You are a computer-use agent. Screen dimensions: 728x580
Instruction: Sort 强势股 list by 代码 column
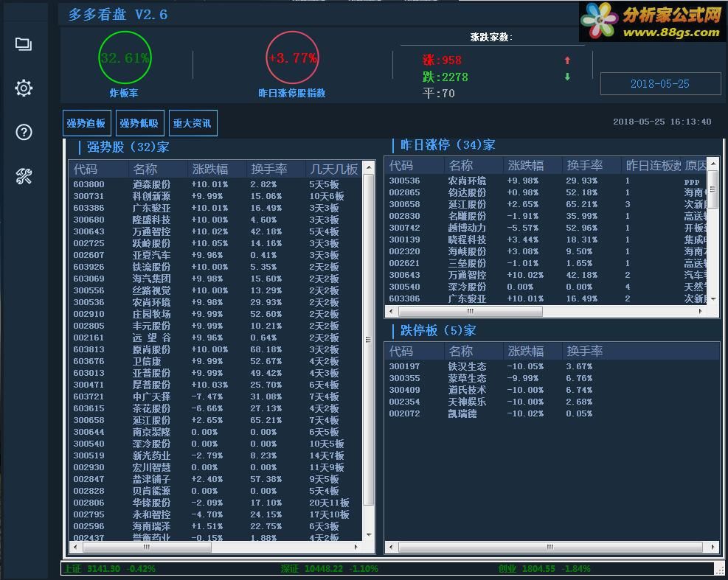[x=98, y=169]
